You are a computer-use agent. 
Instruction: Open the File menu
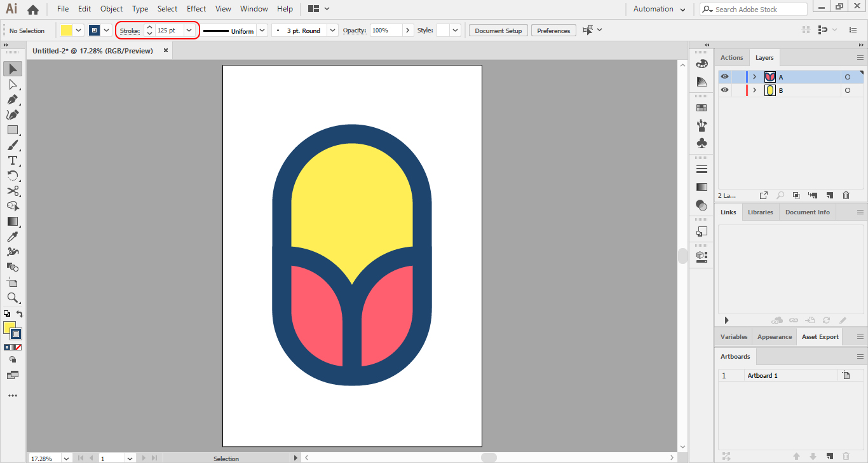[63, 9]
